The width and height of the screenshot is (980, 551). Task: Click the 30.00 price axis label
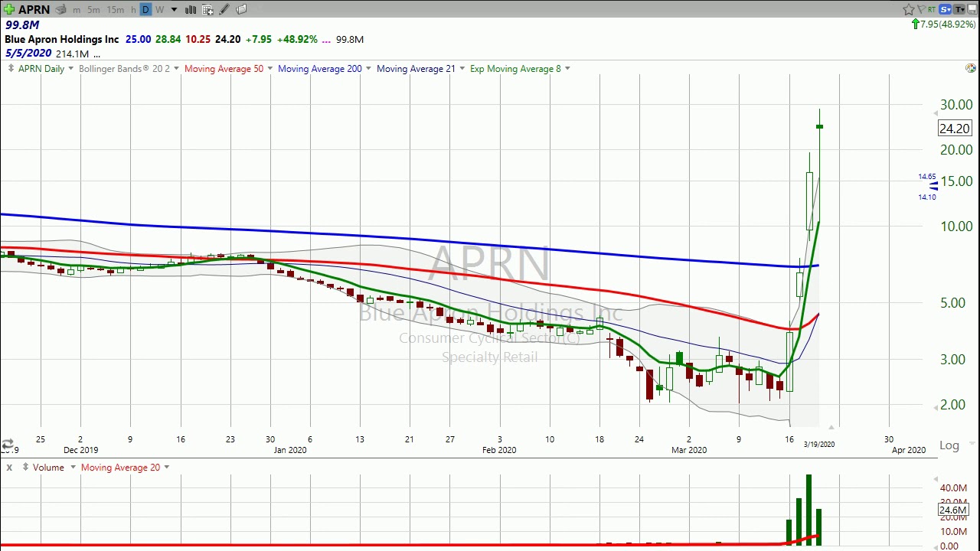pyautogui.click(x=956, y=105)
